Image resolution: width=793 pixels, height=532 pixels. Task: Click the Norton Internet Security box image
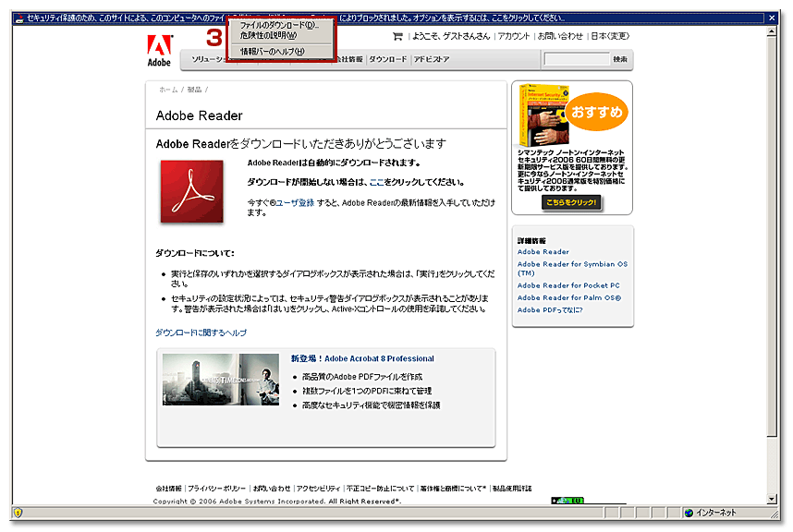[x=543, y=115]
